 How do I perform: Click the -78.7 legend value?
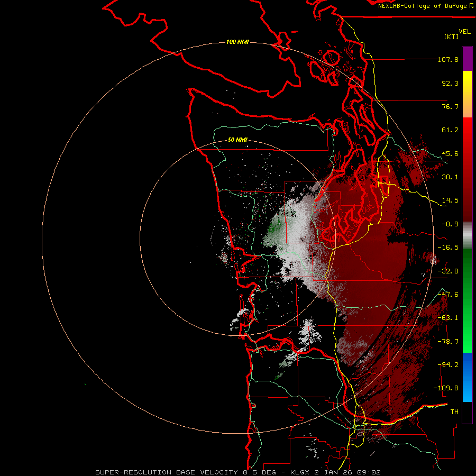(x=448, y=342)
